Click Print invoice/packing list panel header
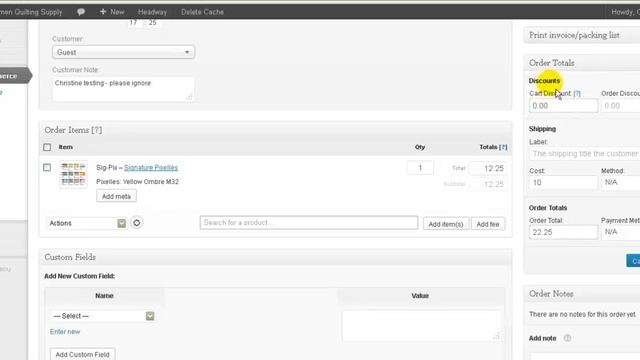640x360 pixels. pyautogui.click(x=582, y=36)
